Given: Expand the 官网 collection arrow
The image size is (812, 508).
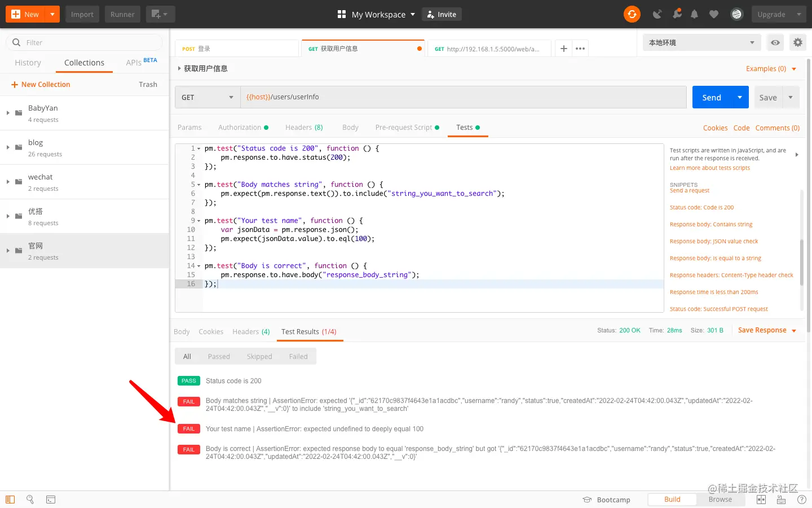Looking at the screenshot, I should tap(8, 251).
